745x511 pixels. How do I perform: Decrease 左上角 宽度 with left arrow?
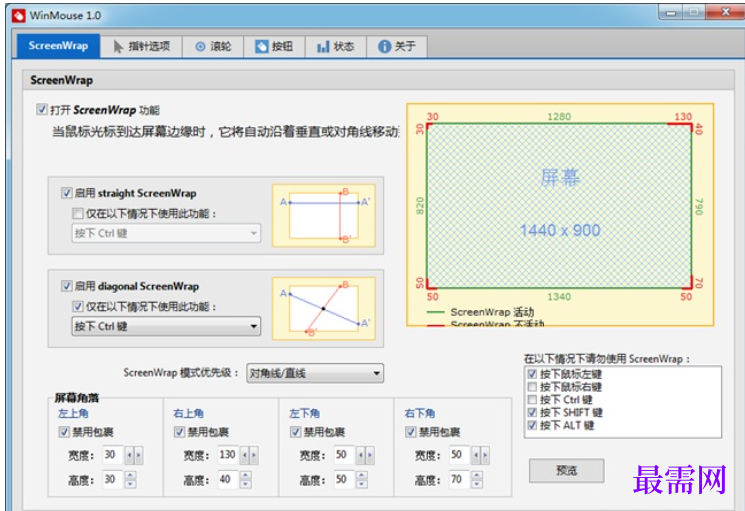pos(129,455)
